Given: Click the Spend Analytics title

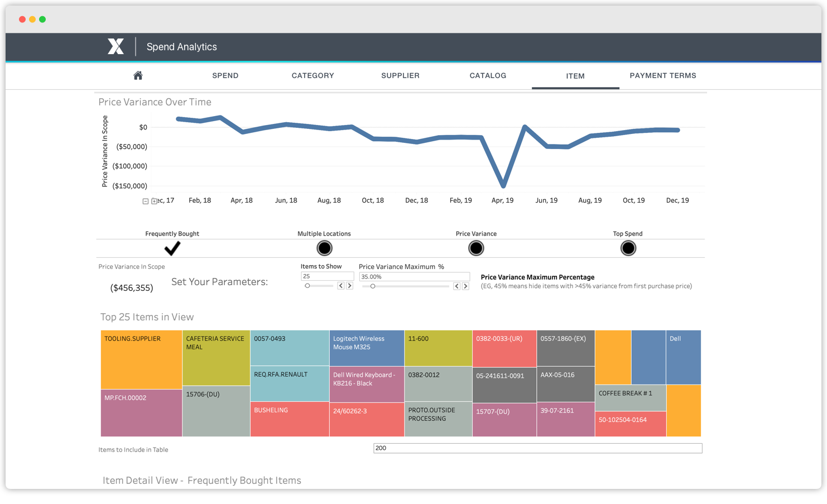Looking at the screenshot, I should coord(182,47).
